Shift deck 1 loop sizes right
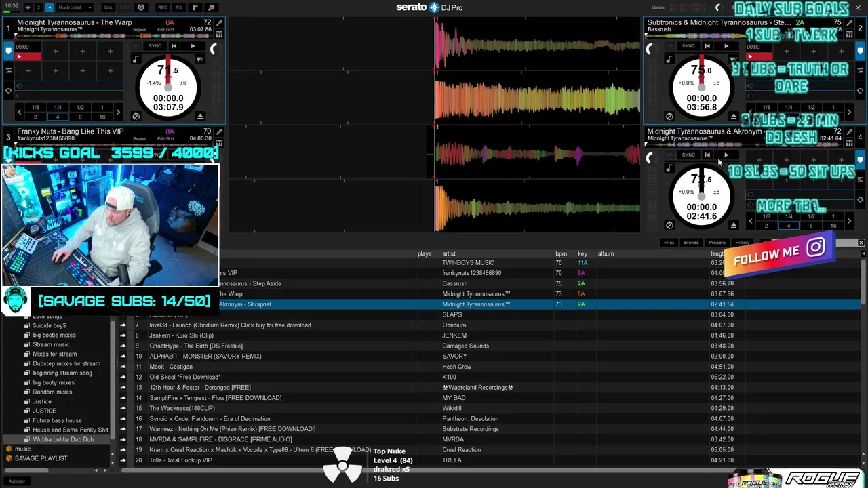Image resolution: width=868 pixels, height=488 pixels. (x=119, y=112)
